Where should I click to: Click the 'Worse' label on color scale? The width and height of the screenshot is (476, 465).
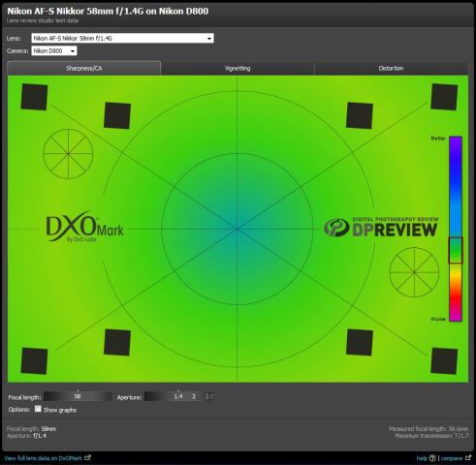[x=438, y=319]
